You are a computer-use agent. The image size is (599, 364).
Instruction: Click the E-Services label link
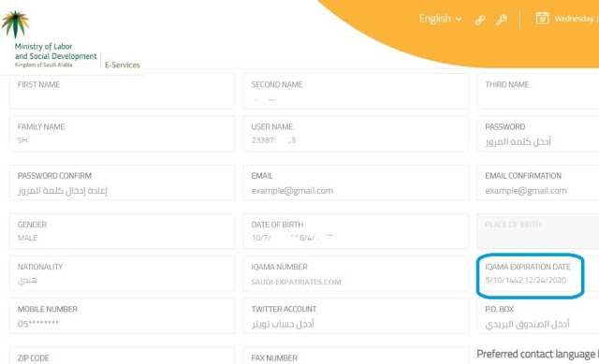point(123,65)
